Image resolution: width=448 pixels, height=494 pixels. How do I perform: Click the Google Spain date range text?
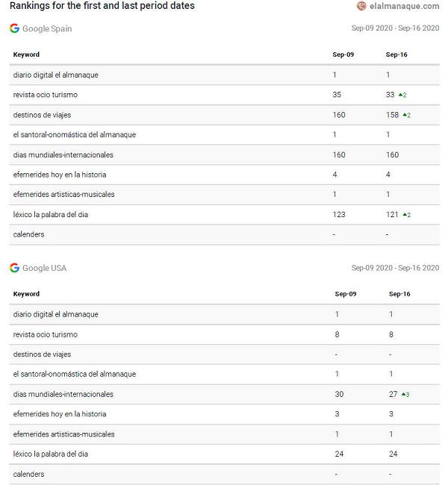[395, 28]
